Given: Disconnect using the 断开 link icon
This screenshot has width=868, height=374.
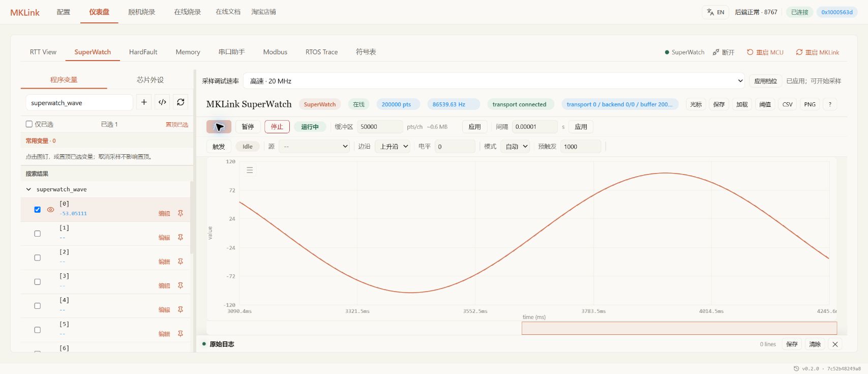Looking at the screenshot, I should pos(724,52).
